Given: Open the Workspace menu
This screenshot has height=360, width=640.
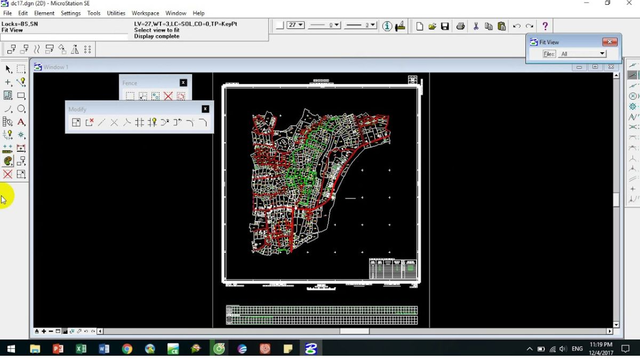Looking at the screenshot, I should tap(145, 13).
